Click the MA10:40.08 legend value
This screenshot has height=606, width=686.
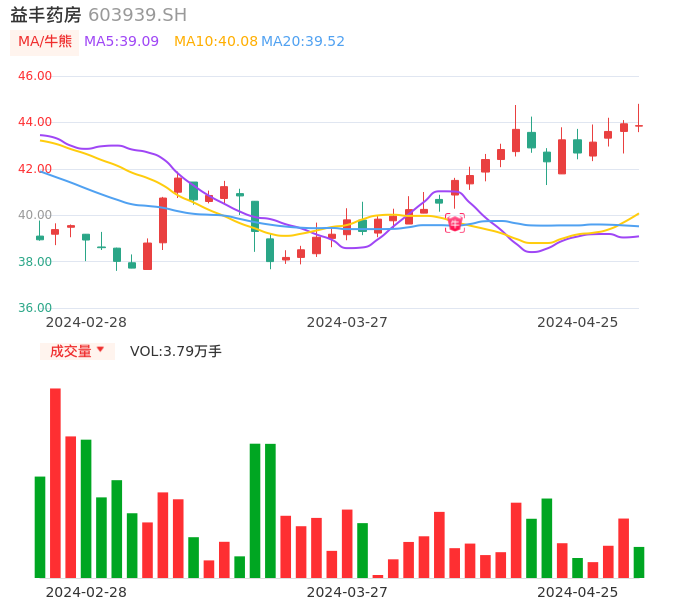(216, 42)
